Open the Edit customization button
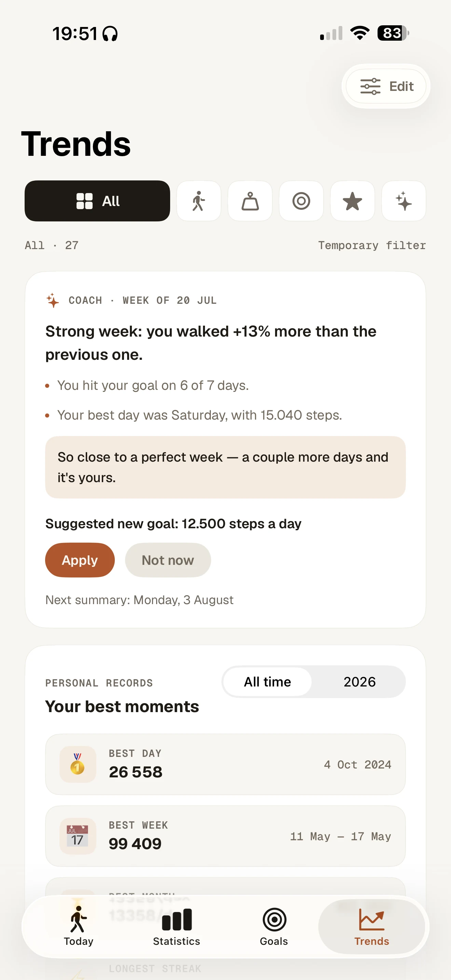 point(386,86)
